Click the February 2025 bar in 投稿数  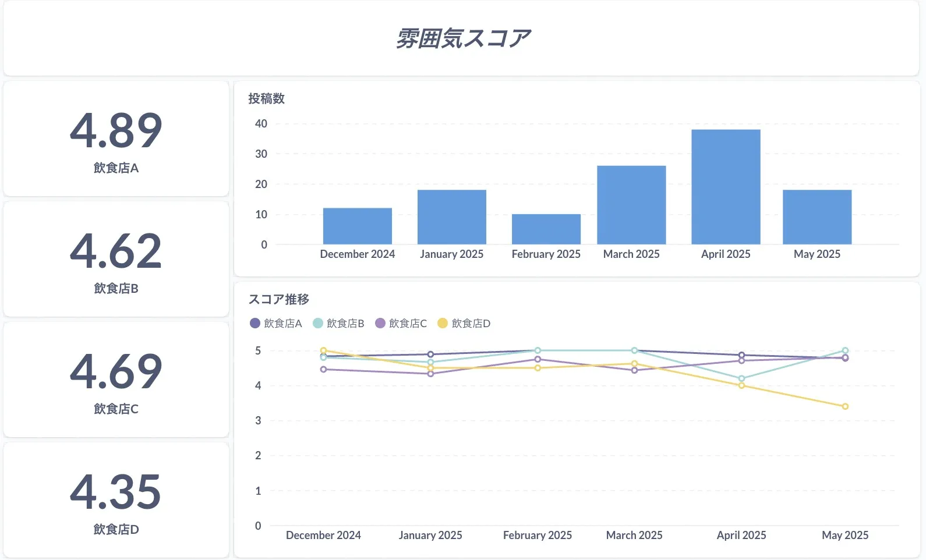pyautogui.click(x=546, y=229)
